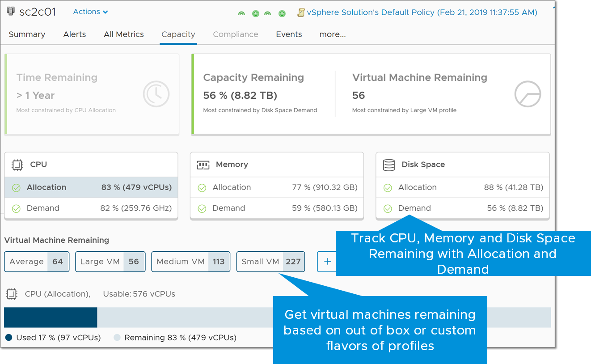Click the cluster icon beside sc2c01
This screenshot has height=364, width=591.
pyautogui.click(x=11, y=12)
